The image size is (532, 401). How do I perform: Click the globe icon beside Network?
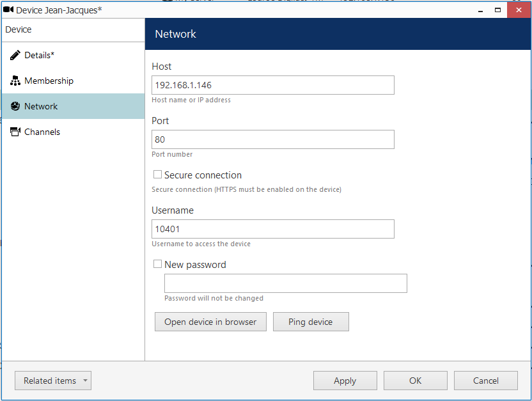[15, 106]
